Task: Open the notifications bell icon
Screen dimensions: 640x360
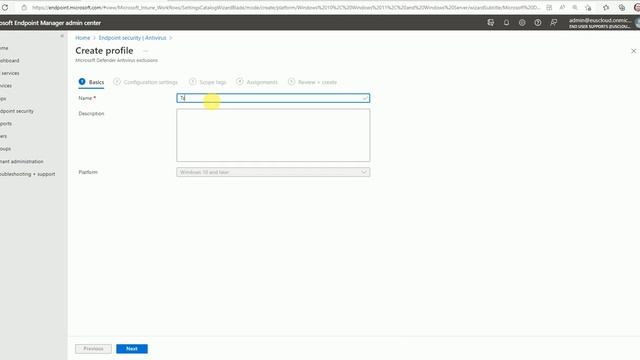Action: pyautogui.click(x=506, y=23)
